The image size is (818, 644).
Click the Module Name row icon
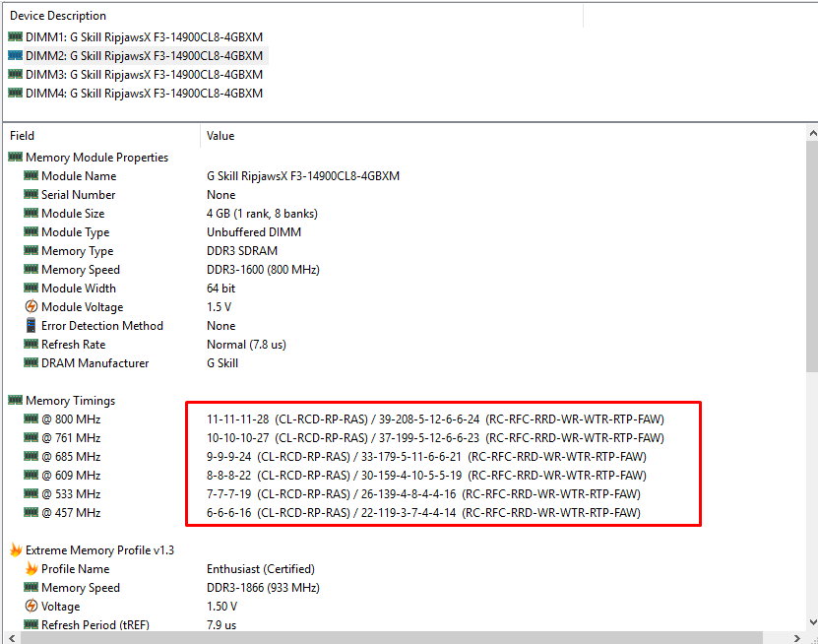pyautogui.click(x=31, y=175)
